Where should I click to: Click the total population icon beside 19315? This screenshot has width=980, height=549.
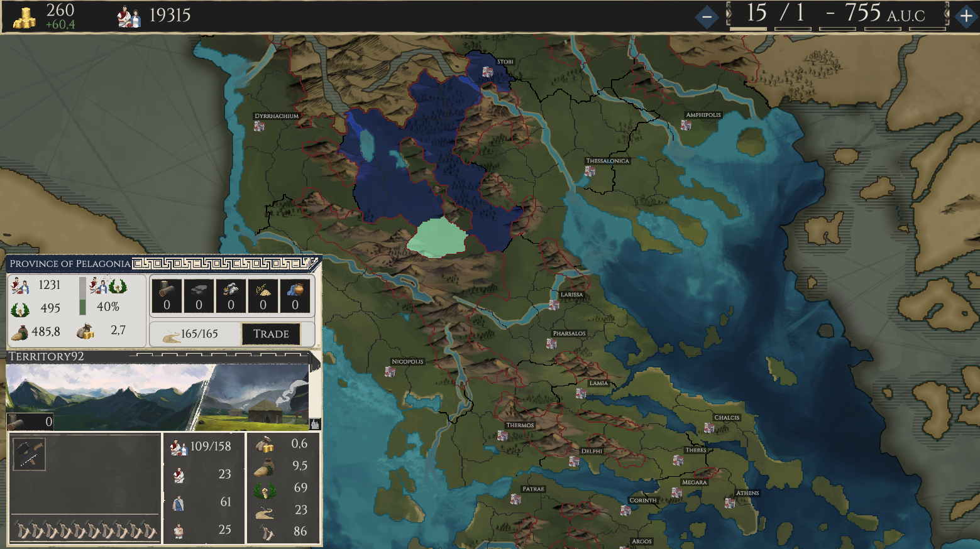click(129, 17)
